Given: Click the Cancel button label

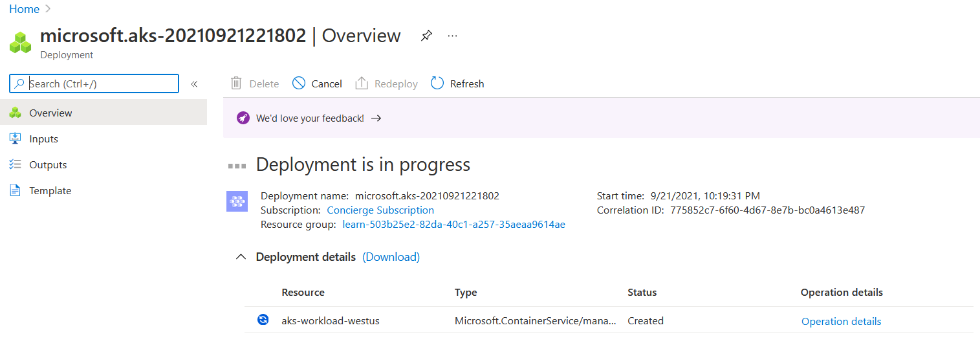Looking at the screenshot, I should [x=327, y=83].
